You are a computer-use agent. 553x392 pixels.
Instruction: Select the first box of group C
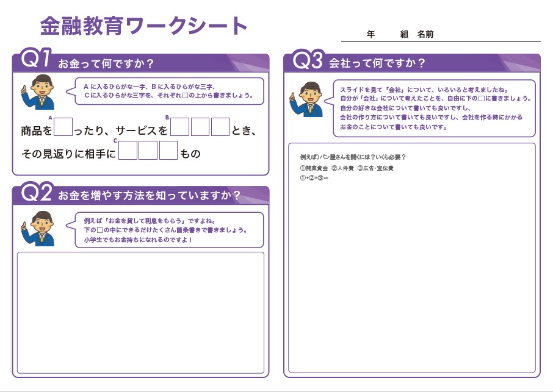(128, 151)
